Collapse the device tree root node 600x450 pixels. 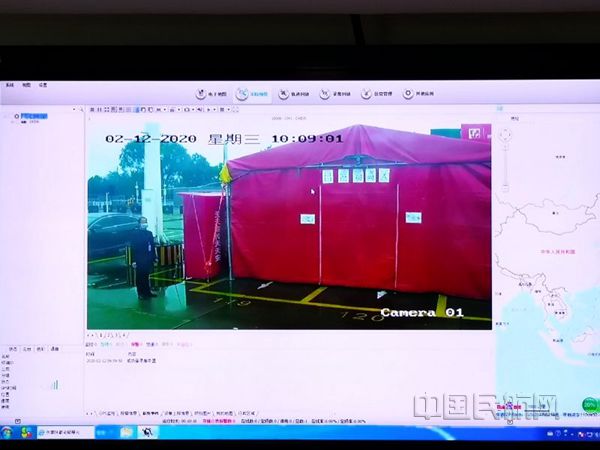click(8, 116)
